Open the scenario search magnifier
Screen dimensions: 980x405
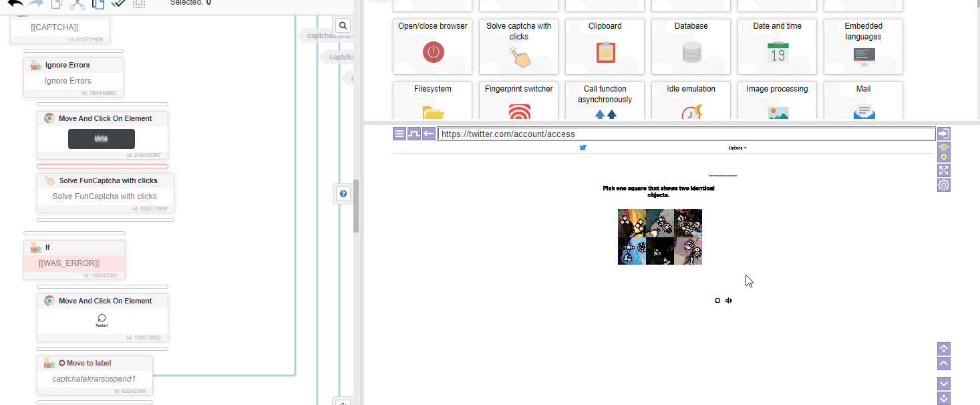tap(343, 26)
